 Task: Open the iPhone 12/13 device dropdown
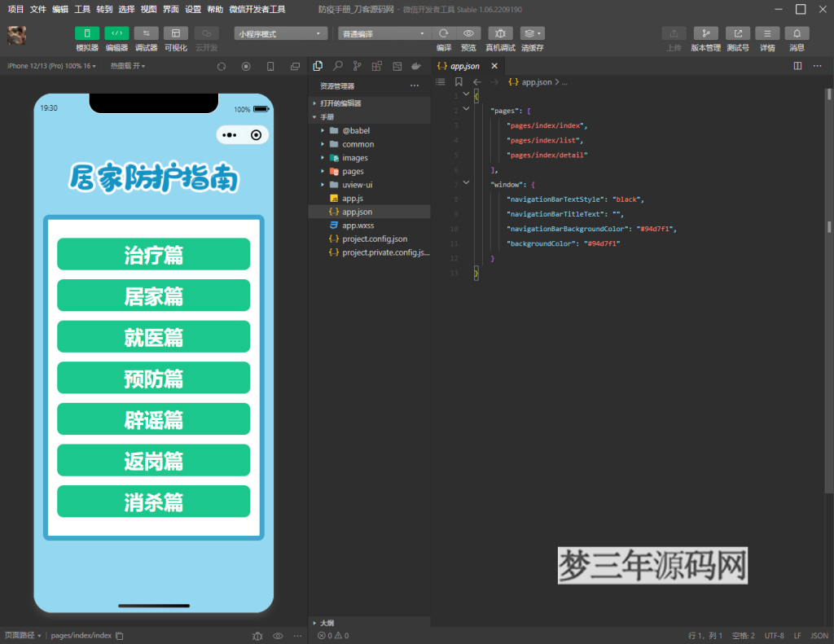(51, 66)
